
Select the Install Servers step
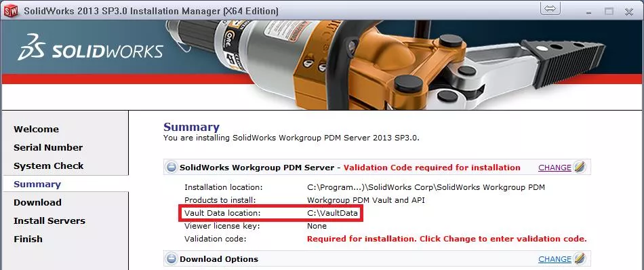tap(49, 220)
